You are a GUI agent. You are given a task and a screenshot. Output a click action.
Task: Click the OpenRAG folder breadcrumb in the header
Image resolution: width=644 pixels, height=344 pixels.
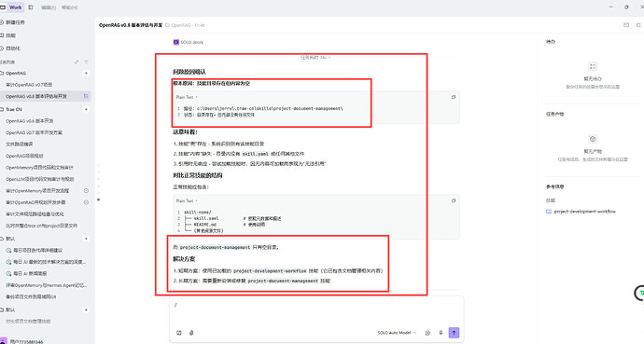[181, 25]
